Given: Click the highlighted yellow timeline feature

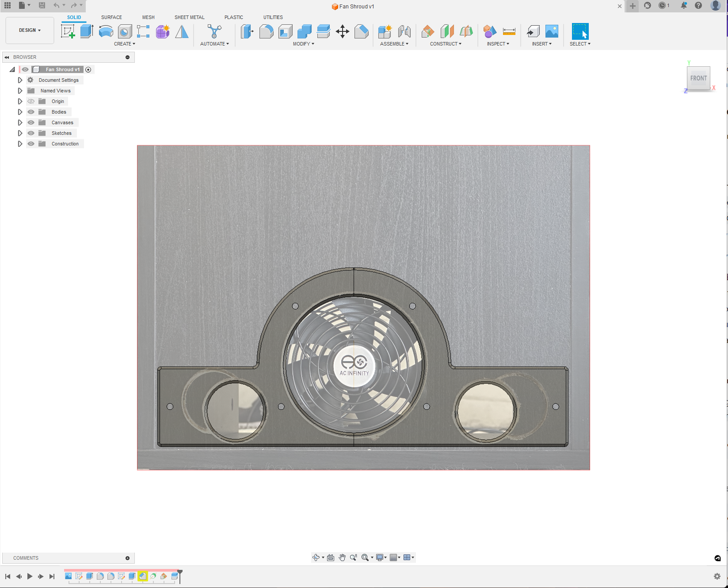Looking at the screenshot, I should coord(142,576).
